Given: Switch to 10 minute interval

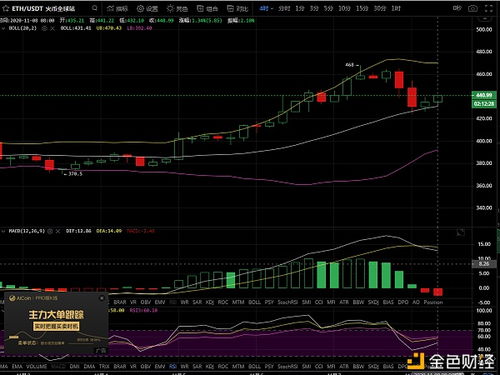Looking at the screenshot, I should point(344,8).
